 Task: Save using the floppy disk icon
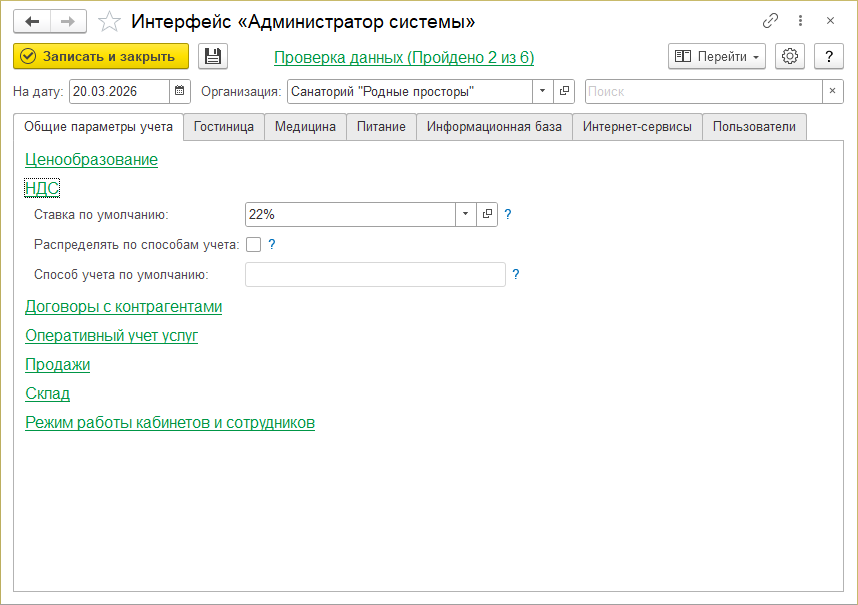(213, 57)
